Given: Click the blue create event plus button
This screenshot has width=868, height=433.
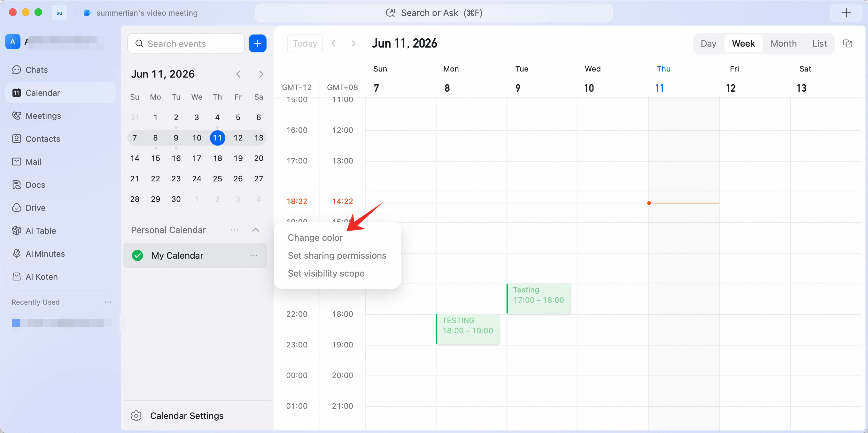Looking at the screenshot, I should click(x=258, y=43).
